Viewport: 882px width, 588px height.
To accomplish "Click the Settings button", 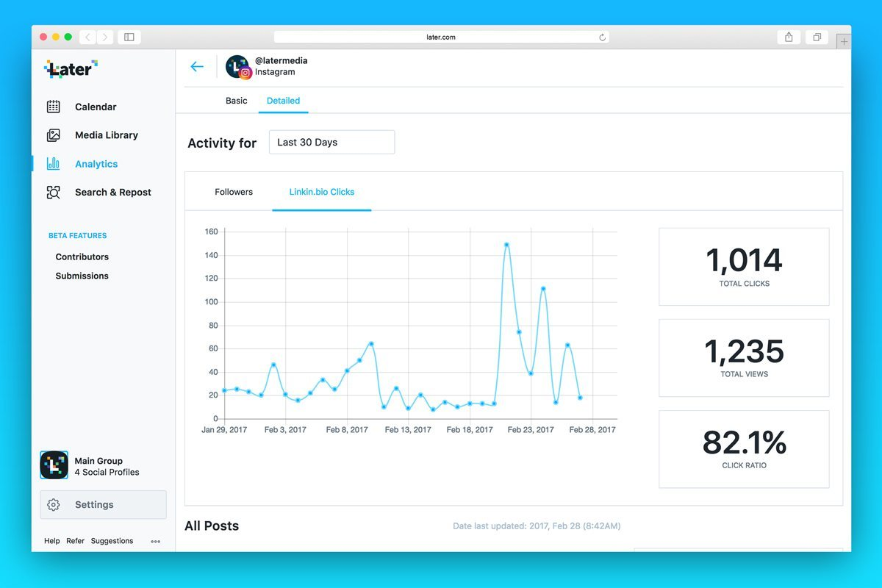I will click(x=103, y=505).
